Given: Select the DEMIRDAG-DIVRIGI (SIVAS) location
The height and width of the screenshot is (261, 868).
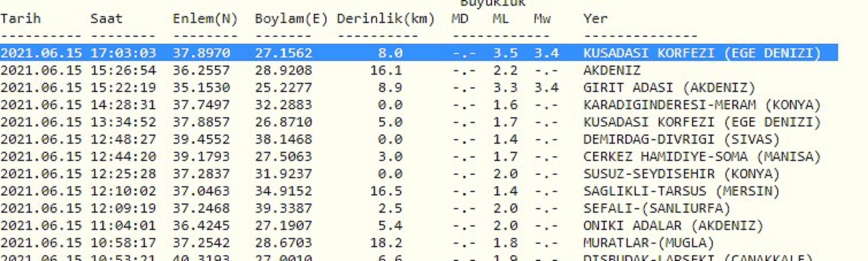Looking at the screenshot, I should [x=681, y=139].
